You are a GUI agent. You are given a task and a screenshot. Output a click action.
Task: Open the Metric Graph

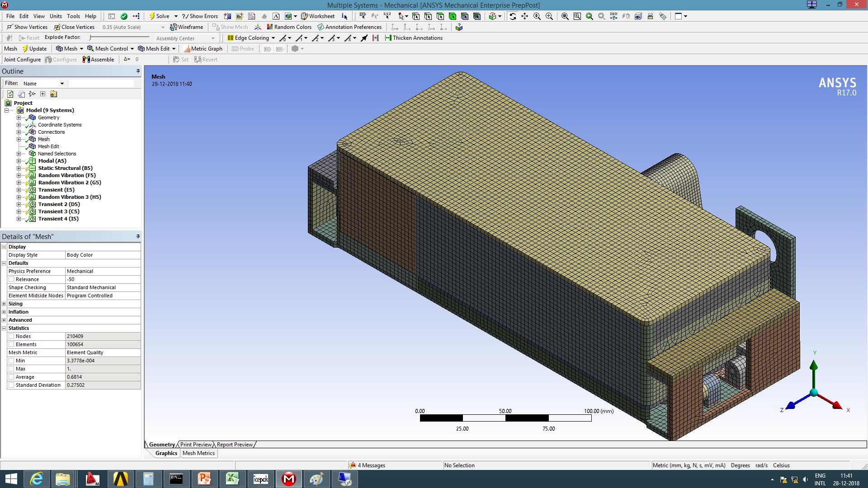pos(203,49)
